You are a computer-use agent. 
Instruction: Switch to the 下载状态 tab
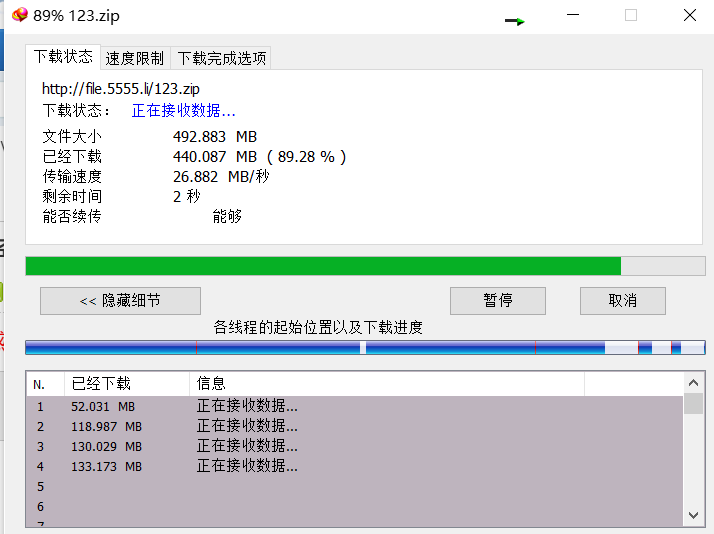coord(63,57)
